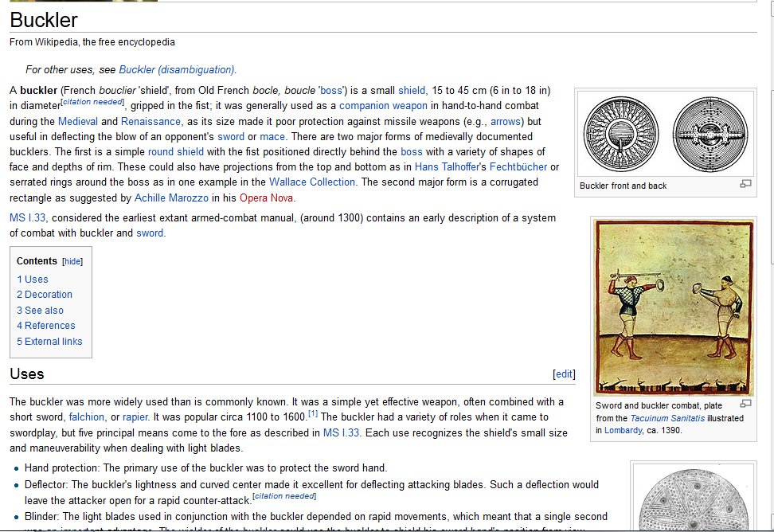Screen dimensions: 774x532
Task: Open the 'companion weapon' link
Action: 383,106
